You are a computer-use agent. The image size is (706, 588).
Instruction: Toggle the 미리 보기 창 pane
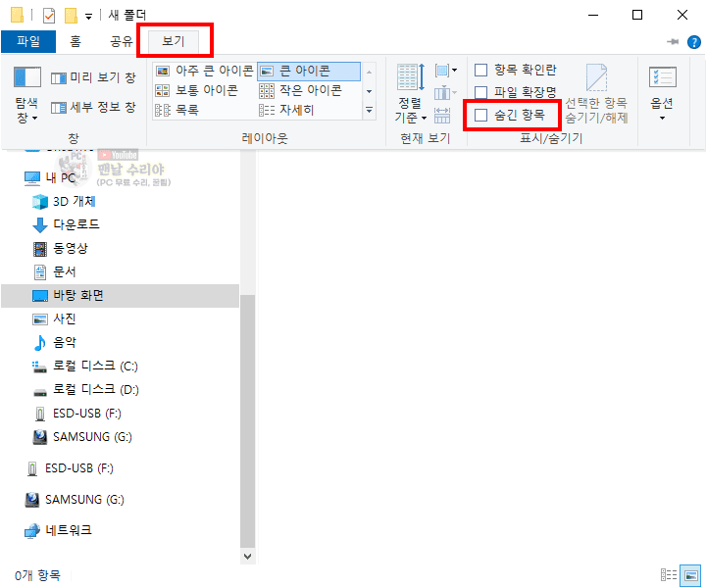point(93,77)
